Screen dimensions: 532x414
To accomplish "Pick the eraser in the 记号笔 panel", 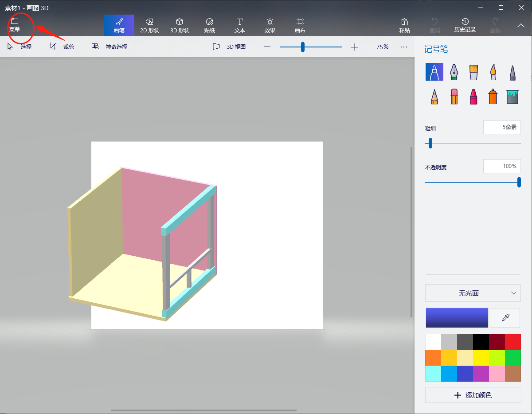I will [454, 96].
